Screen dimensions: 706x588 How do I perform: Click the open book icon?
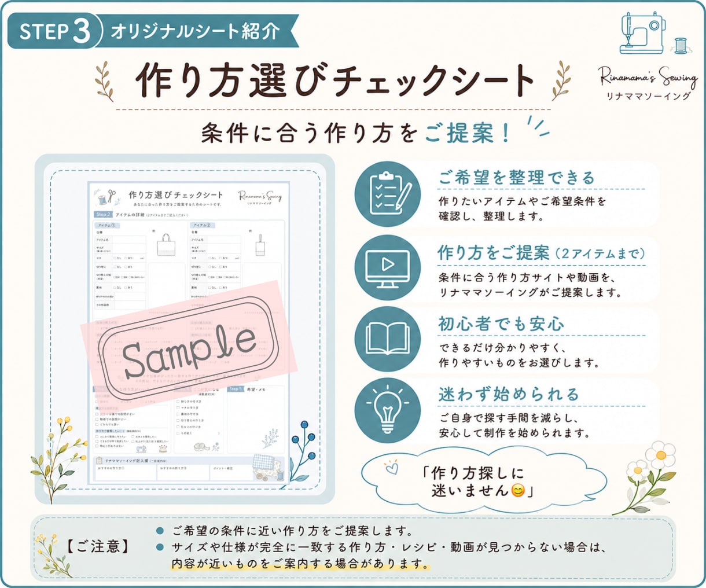coord(387,339)
